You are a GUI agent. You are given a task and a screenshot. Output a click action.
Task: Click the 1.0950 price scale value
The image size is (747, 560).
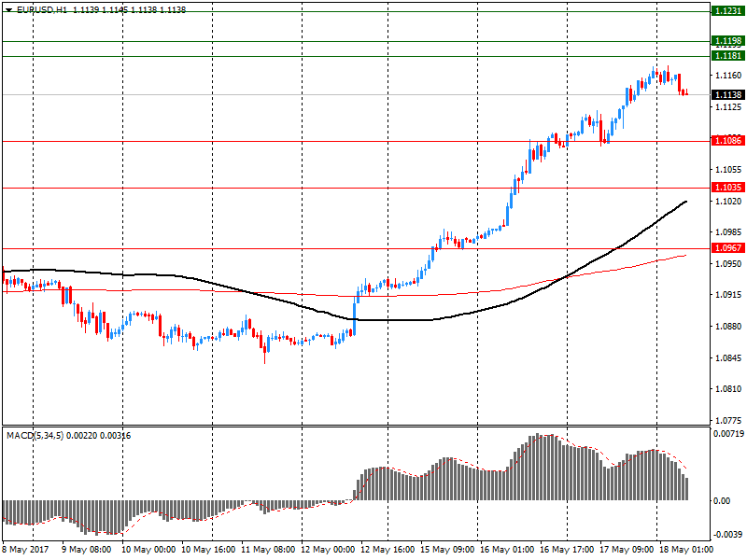point(728,263)
